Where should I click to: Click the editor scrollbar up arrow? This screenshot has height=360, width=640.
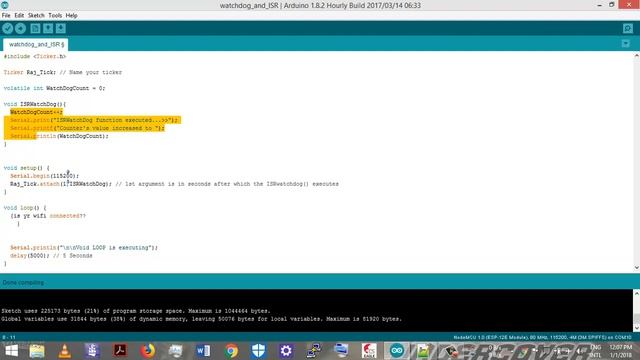[636, 56]
